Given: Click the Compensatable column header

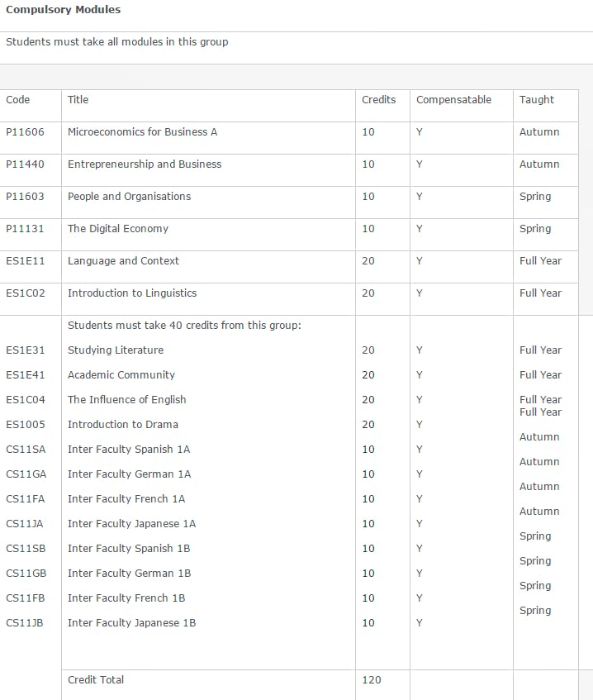Looking at the screenshot, I should [453, 100].
